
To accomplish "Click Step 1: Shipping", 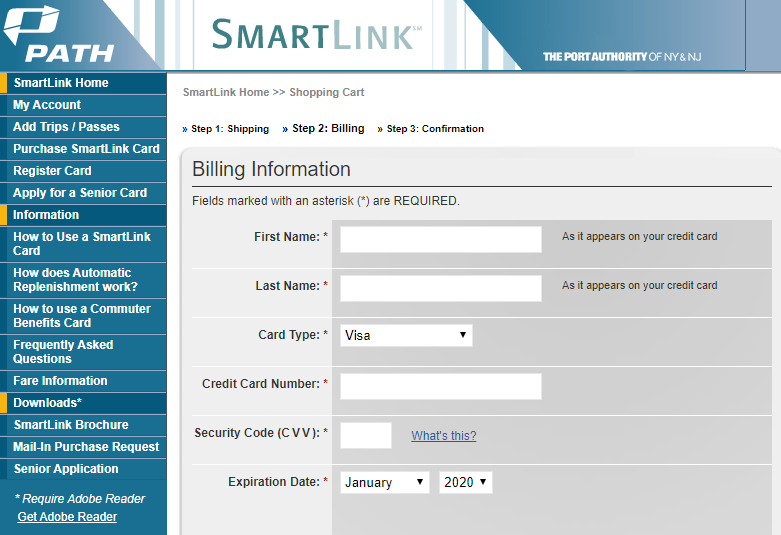I will [230, 129].
